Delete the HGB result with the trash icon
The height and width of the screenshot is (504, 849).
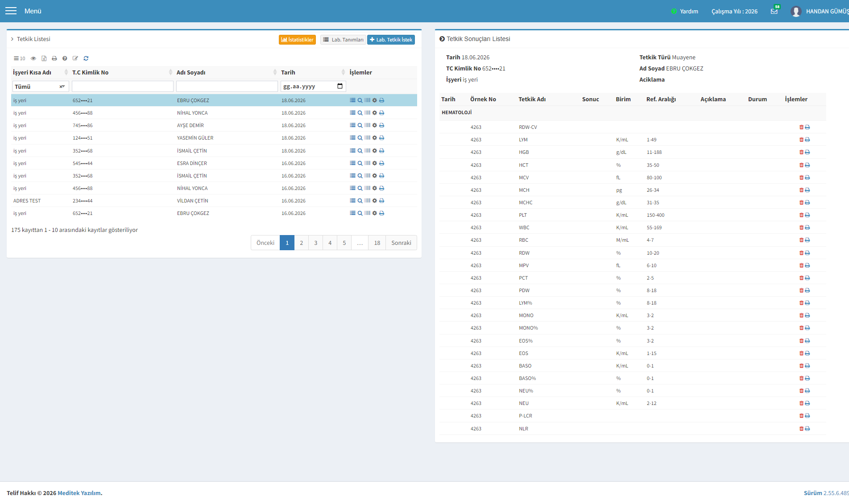coord(801,152)
